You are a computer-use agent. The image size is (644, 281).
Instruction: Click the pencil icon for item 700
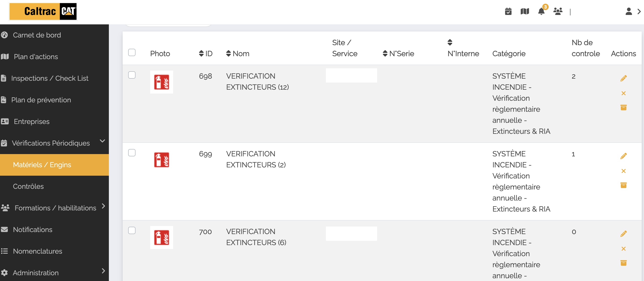point(623,234)
